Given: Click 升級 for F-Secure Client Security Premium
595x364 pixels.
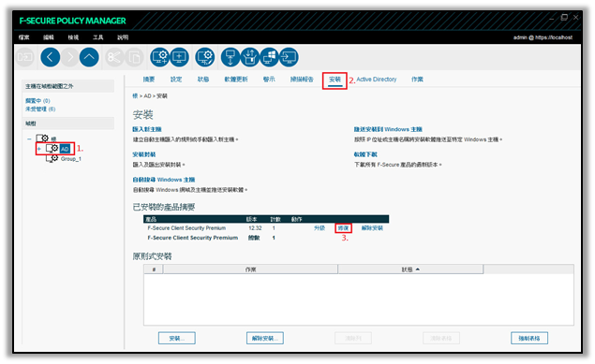Looking at the screenshot, I should [x=320, y=228].
